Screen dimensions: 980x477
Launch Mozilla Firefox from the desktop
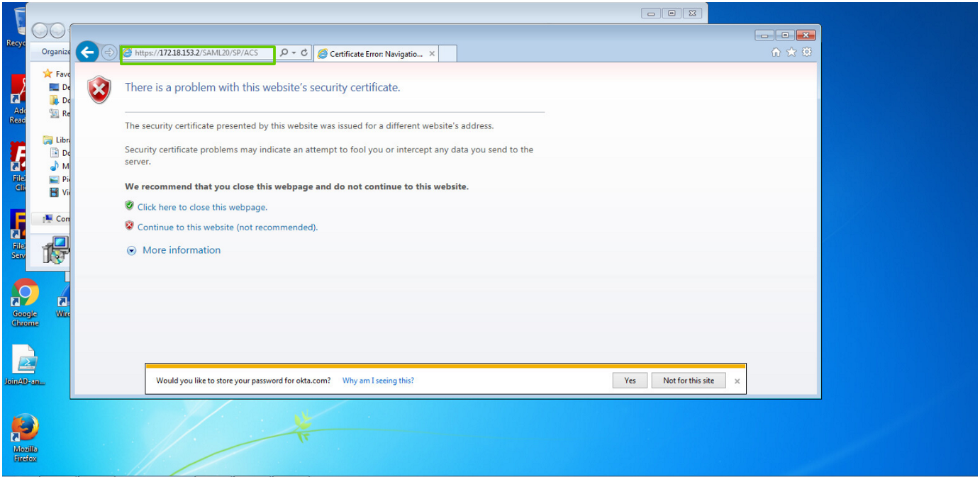click(x=25, y=437)
